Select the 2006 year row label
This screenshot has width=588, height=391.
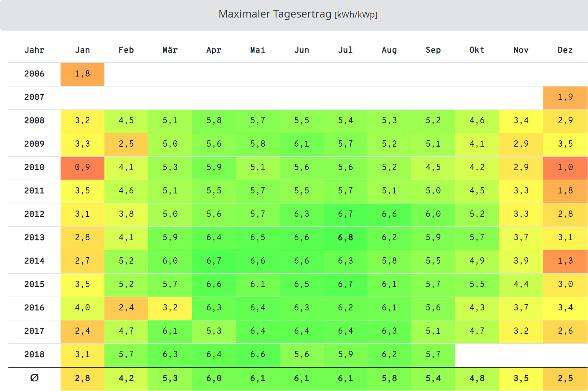coord(34,74)
